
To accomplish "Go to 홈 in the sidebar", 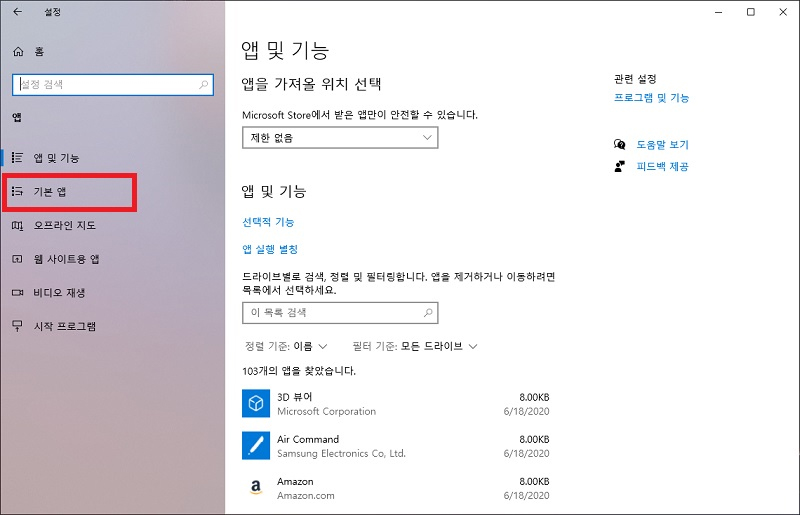I will click(x=39, y=52).
